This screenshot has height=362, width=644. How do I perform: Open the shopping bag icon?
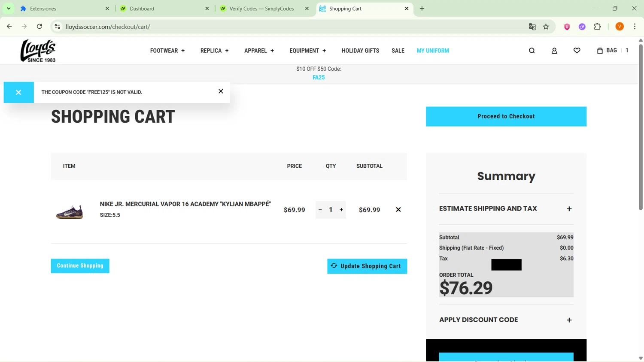[x=600, y=51]
